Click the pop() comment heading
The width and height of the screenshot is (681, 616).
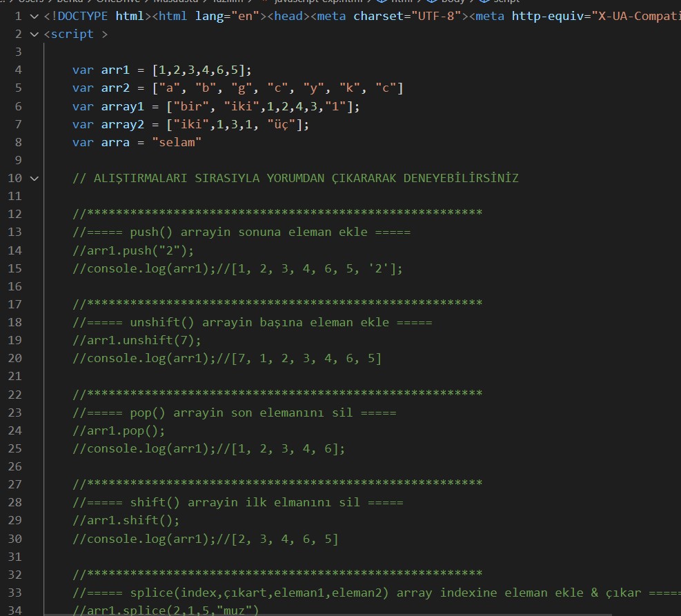pos(235,413)
